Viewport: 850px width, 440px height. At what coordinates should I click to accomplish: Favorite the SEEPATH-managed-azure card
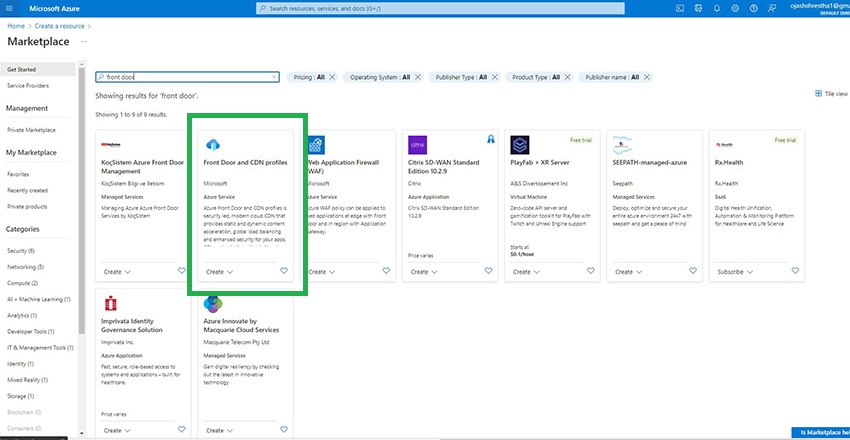pos(693,271)
